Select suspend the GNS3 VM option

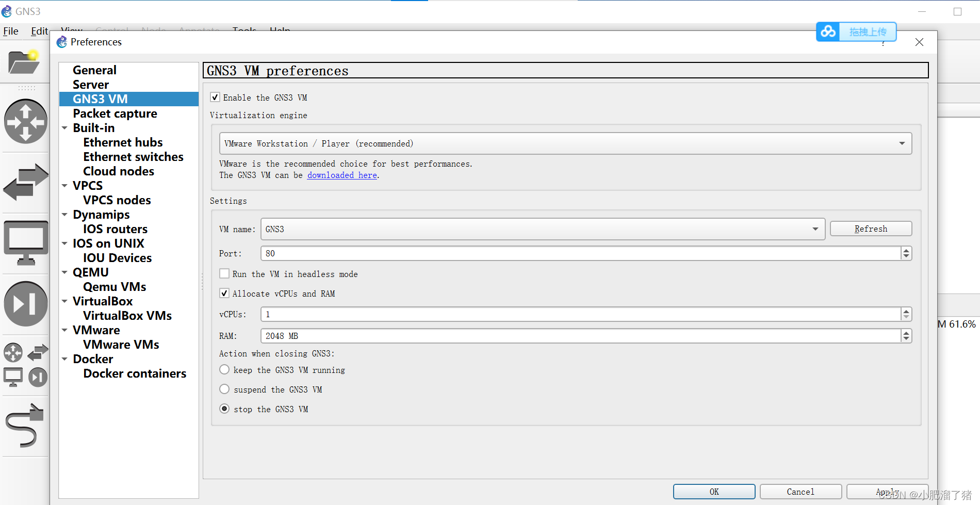pyautogui.click(x=224, y=389)
